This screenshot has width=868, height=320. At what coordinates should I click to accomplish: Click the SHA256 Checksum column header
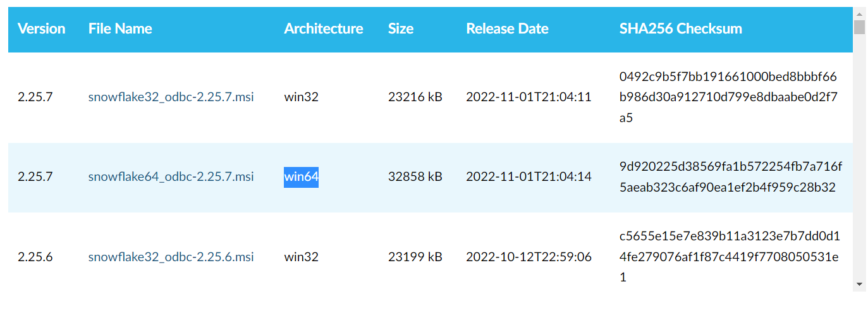(680, 28)
